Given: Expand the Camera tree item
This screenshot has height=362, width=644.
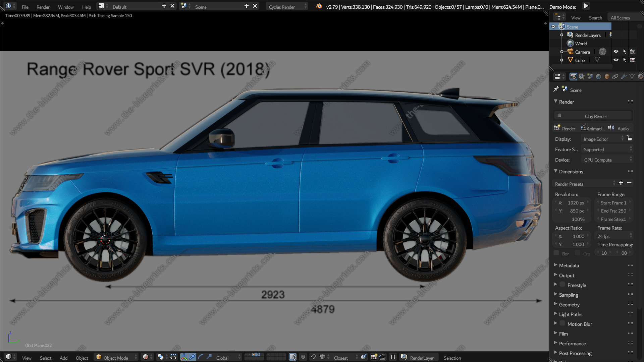Looking at the screenshot, I should [562, 52].
